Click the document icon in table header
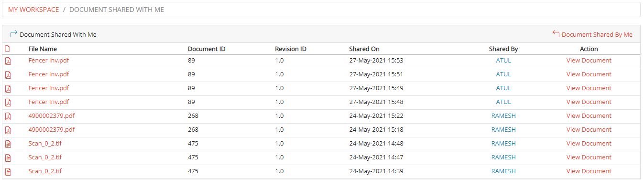Image resolution: width=644 pixels, height=188 pixels. [7, 49]
